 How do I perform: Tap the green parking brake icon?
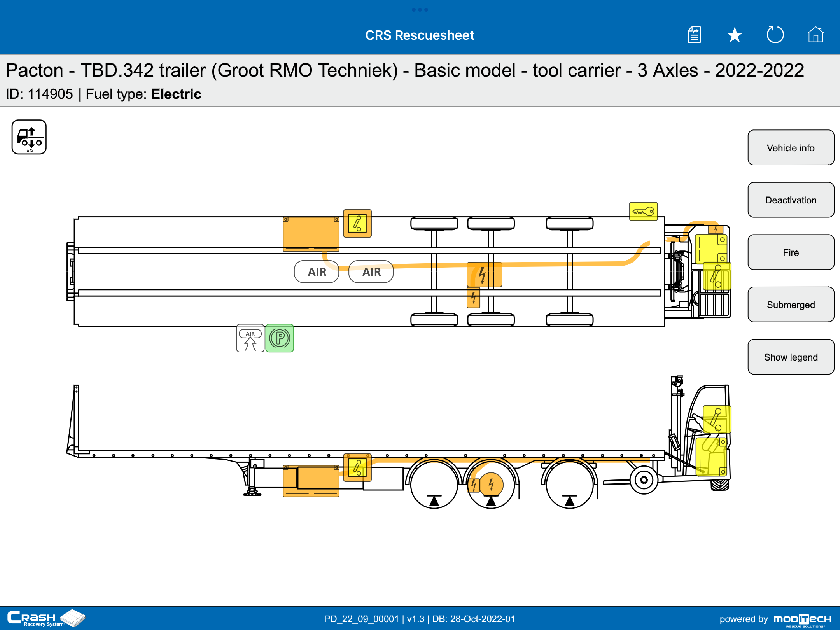tap(280, 338)
